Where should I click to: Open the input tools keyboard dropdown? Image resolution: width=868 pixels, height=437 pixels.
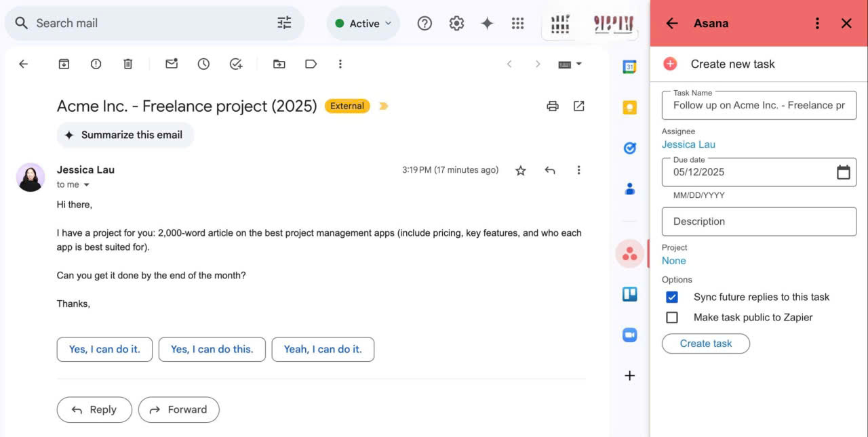tap(570, 64)
